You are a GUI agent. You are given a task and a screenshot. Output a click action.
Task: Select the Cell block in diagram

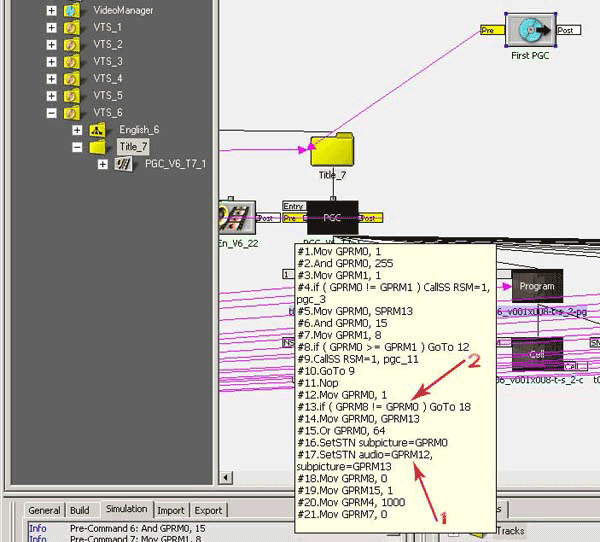point(537,354)
